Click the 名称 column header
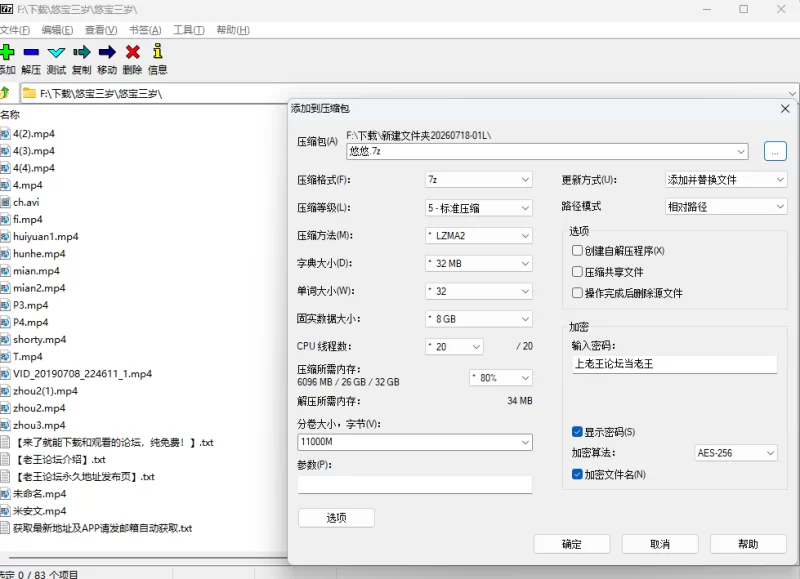This screenshot has width=800, height=579. click(x=10, y=115)
